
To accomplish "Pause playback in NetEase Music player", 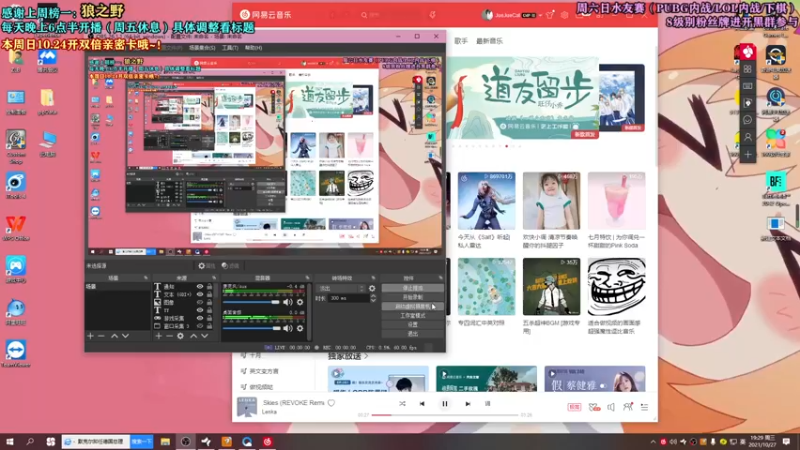I will tap(444, 404).
